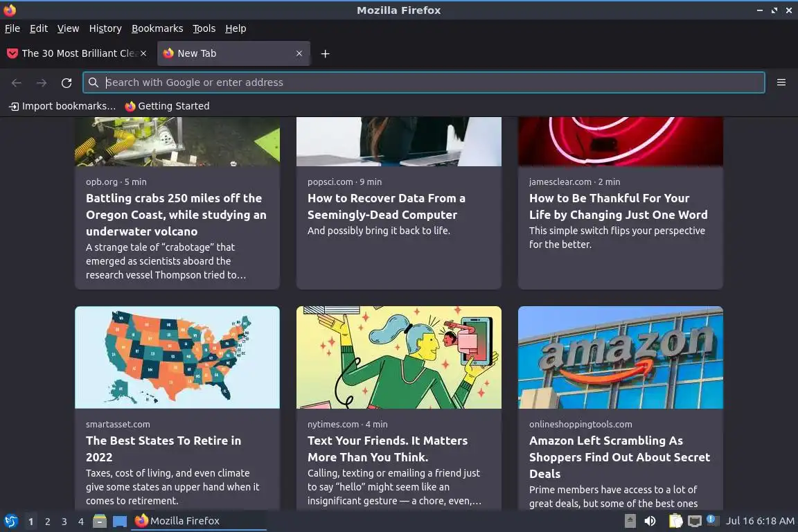The image size is (798, 532).
Task: Go back with the back arrow
Action: tap(17, 82)
